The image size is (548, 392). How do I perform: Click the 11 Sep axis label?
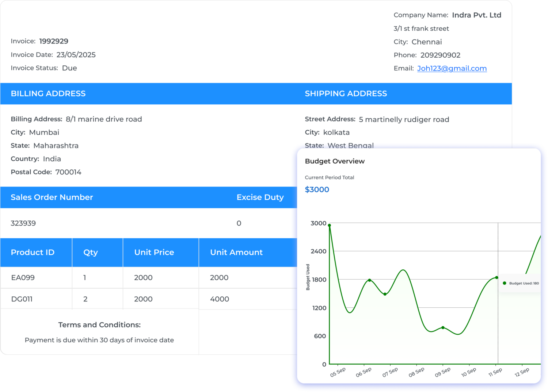495,372
